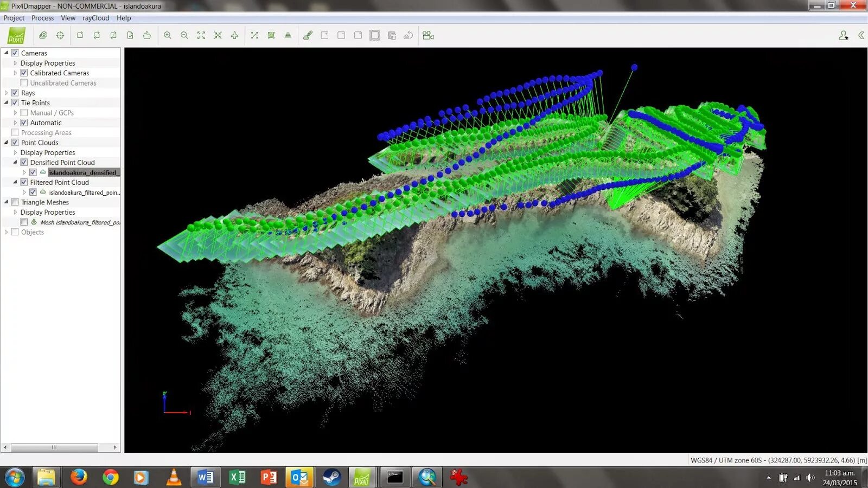Expand the Rays tree node

(x=7, y=93)
